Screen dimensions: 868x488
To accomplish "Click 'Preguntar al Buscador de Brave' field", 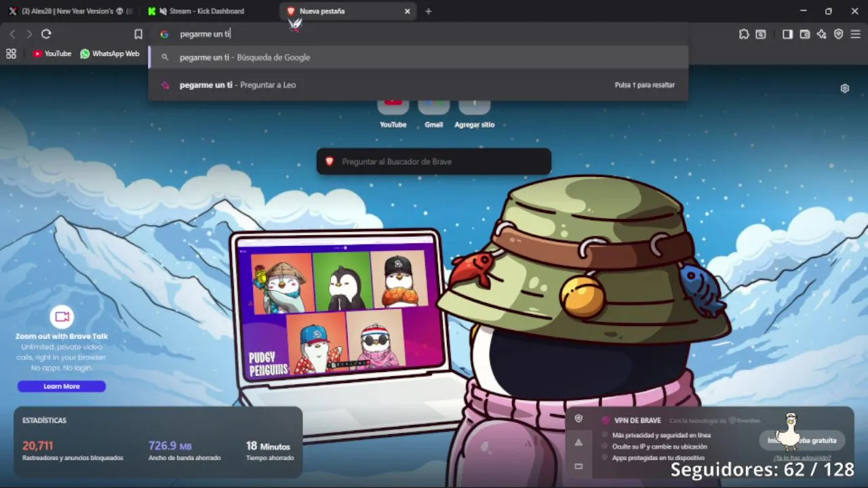I will [434, 161].
